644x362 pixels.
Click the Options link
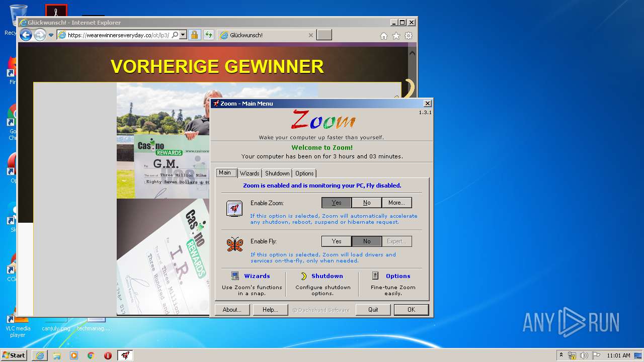398,276
